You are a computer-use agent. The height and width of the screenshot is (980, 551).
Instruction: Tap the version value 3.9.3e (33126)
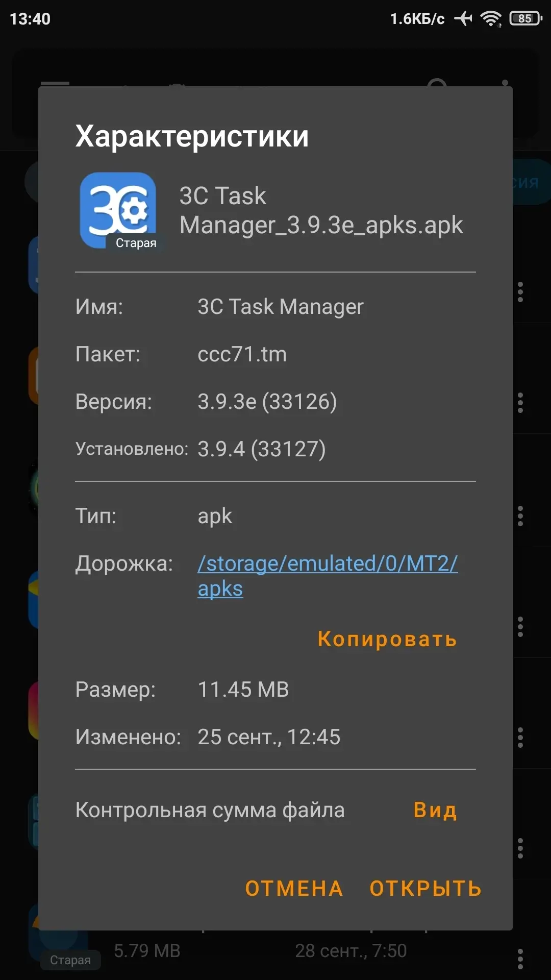pyautogui.click(x=267, y=402)
